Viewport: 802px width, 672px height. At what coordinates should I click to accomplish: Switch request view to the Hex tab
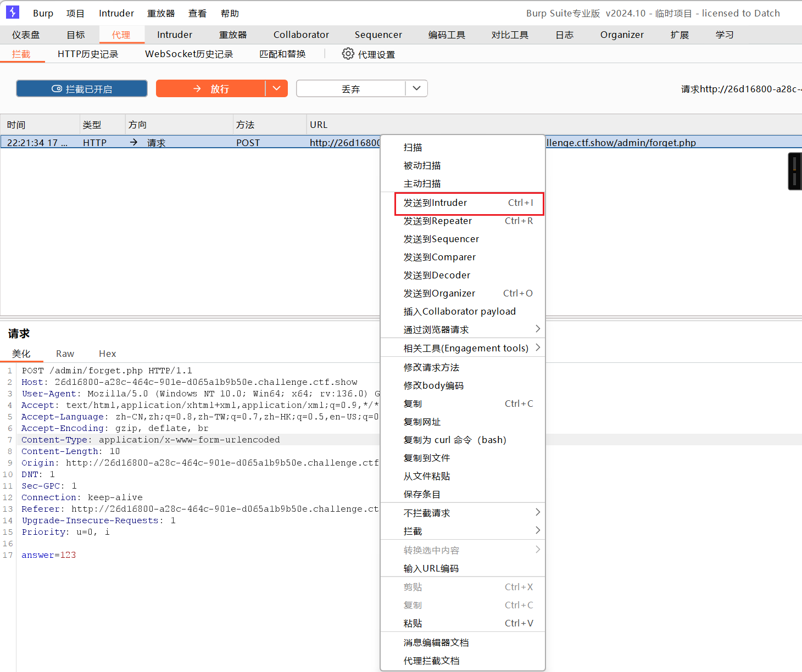click(x=107, y=354)
